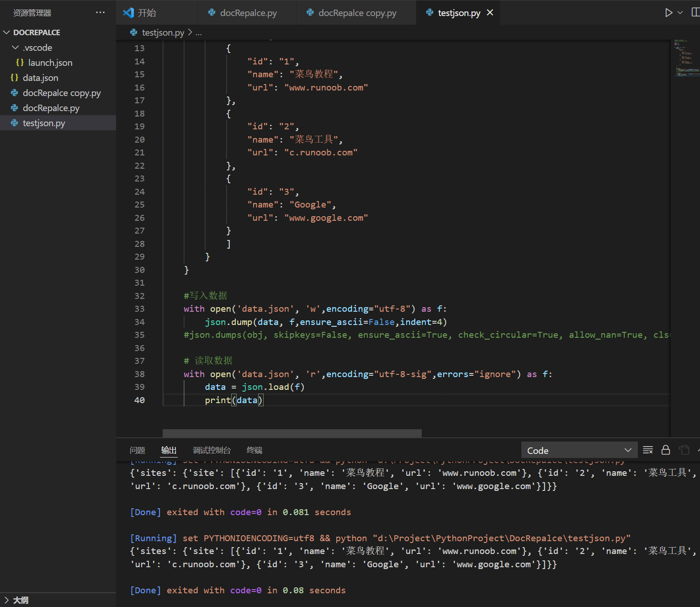The width and height of the screenshot is (700, 607).
Task: Split the editor with the layout icon
Action: [695, 13]
